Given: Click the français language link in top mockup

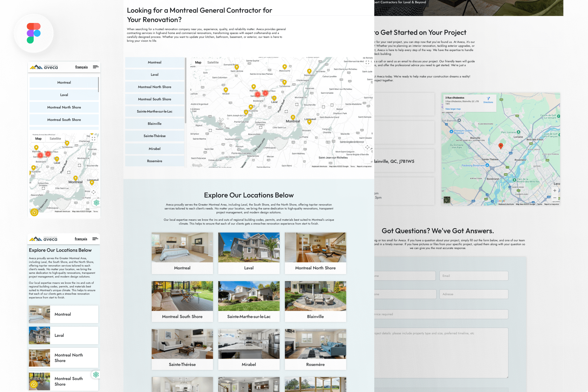Looking at the screenshot, I should pos(81,67).
